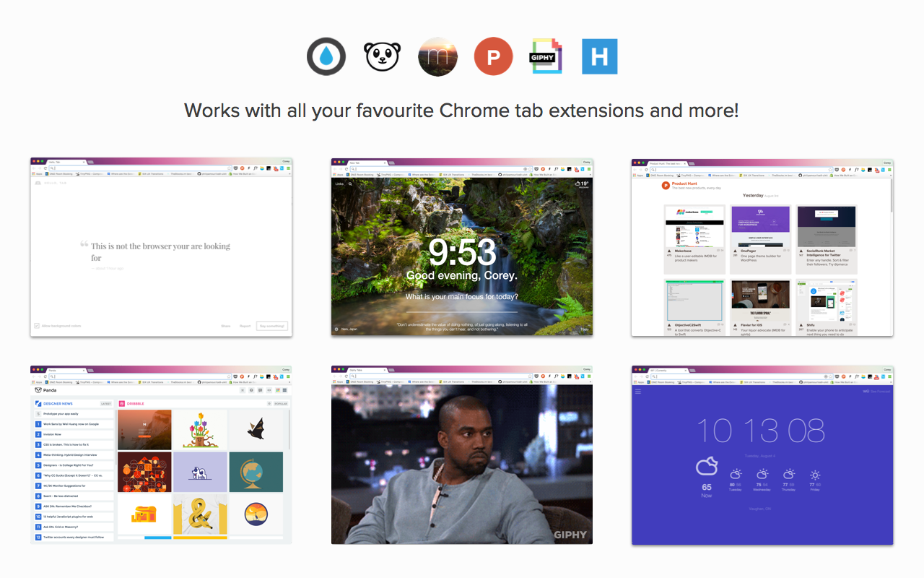Click the Say something! button

(272, 326)
